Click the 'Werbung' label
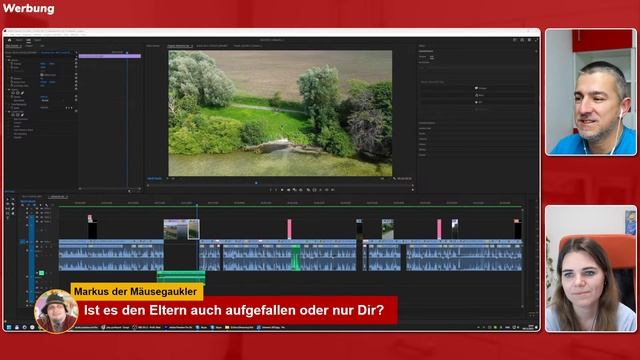The width and height of the screenshot is (640, 360). (x=29, y=9)
